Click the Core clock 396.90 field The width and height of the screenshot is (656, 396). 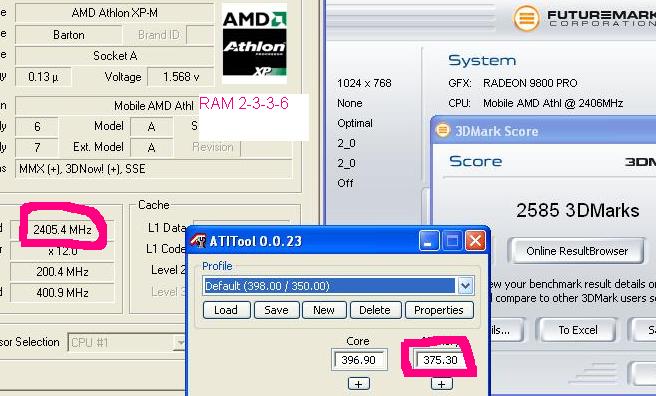[x=359, y=360]
